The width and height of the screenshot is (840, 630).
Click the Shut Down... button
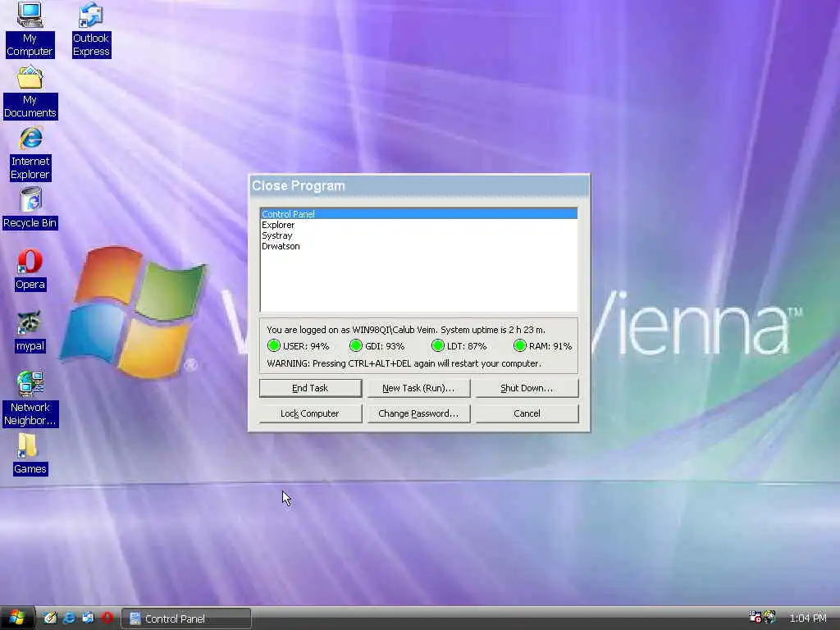point(527,388)
